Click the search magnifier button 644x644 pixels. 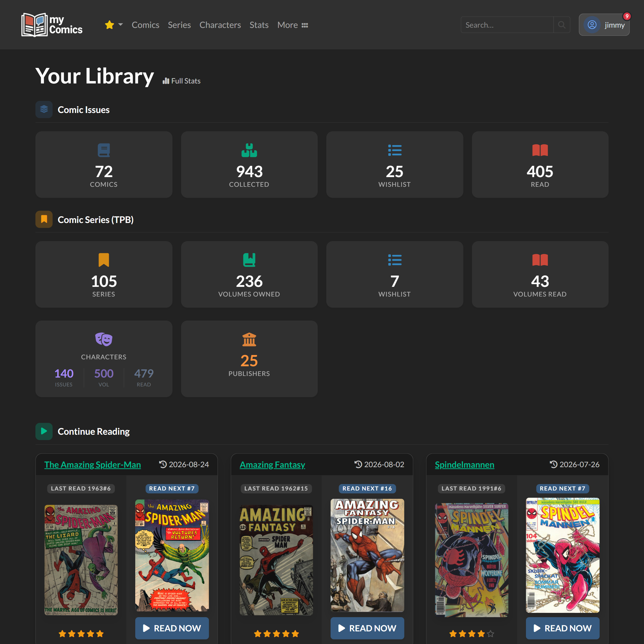click(x=562, y=25)
